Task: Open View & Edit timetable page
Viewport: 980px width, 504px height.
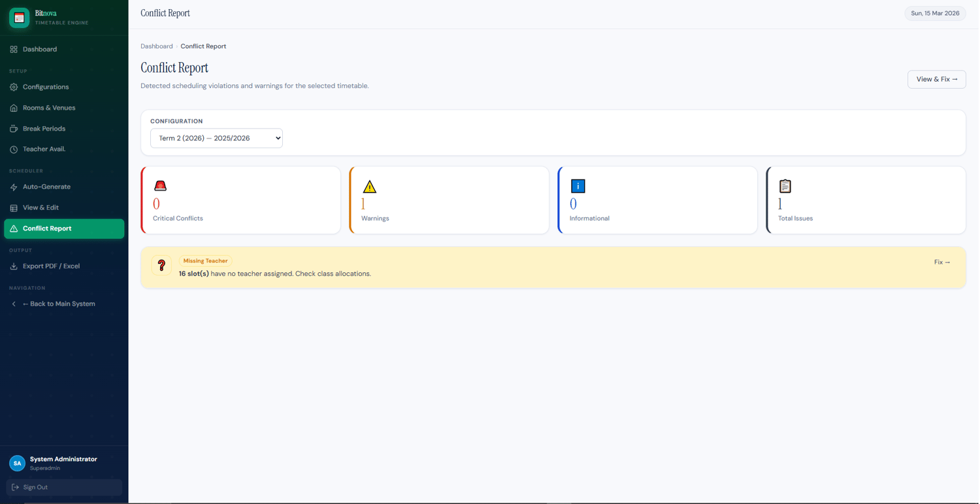Action: click(64, 208)
